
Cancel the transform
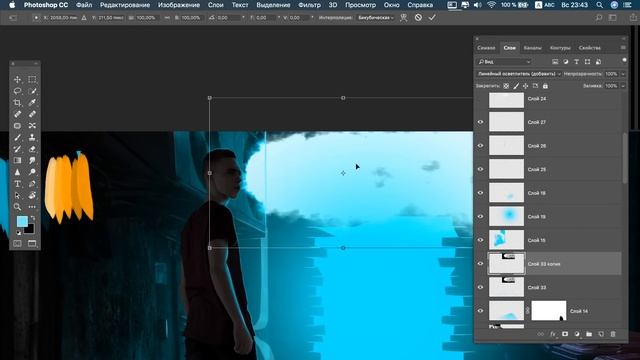[418, 18]
